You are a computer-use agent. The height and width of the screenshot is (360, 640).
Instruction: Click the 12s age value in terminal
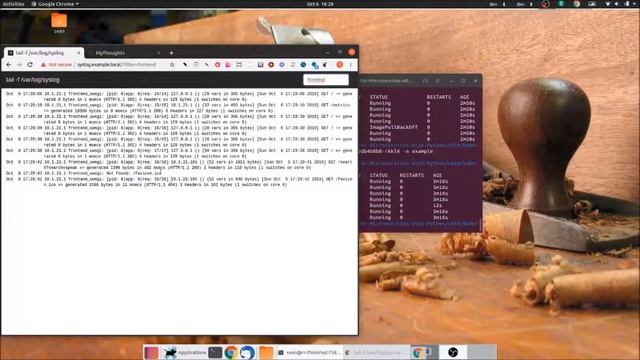[437, 205]
